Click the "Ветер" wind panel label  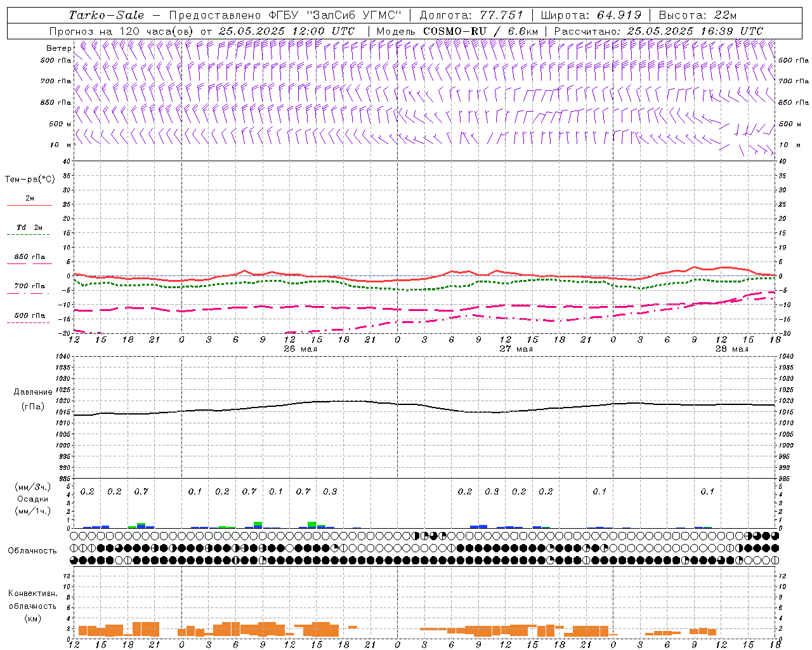tap(58, 48)
